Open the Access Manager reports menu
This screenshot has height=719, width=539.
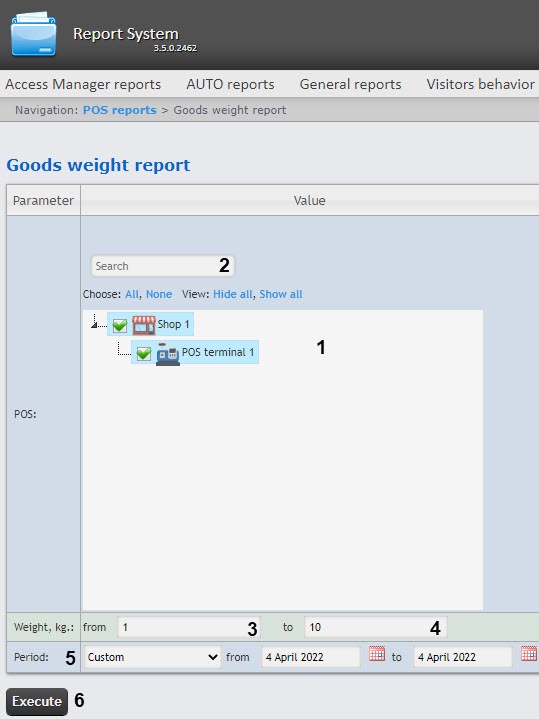point(83,84)
